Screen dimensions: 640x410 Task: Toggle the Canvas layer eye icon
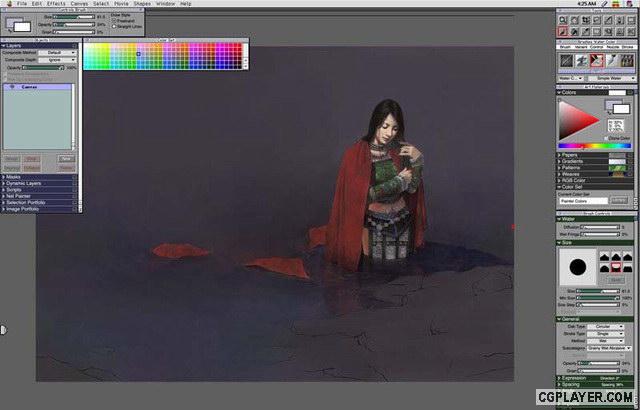[x=12, y=87]
